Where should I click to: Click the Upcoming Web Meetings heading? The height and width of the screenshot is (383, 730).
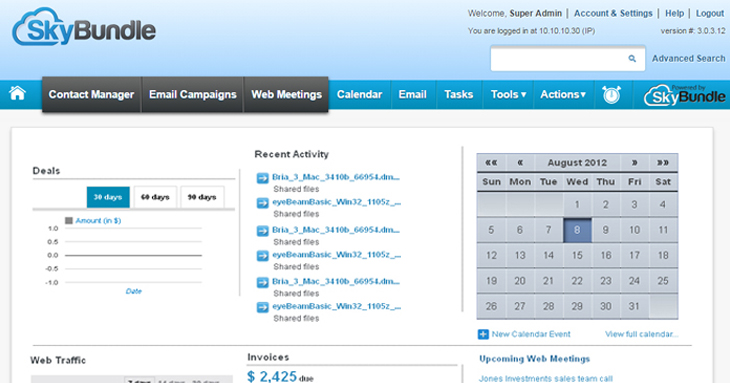coord(534,359)
